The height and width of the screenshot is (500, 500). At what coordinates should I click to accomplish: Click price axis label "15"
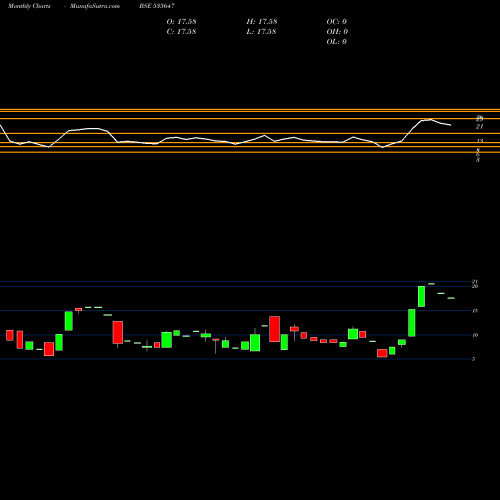pos(475,311)
